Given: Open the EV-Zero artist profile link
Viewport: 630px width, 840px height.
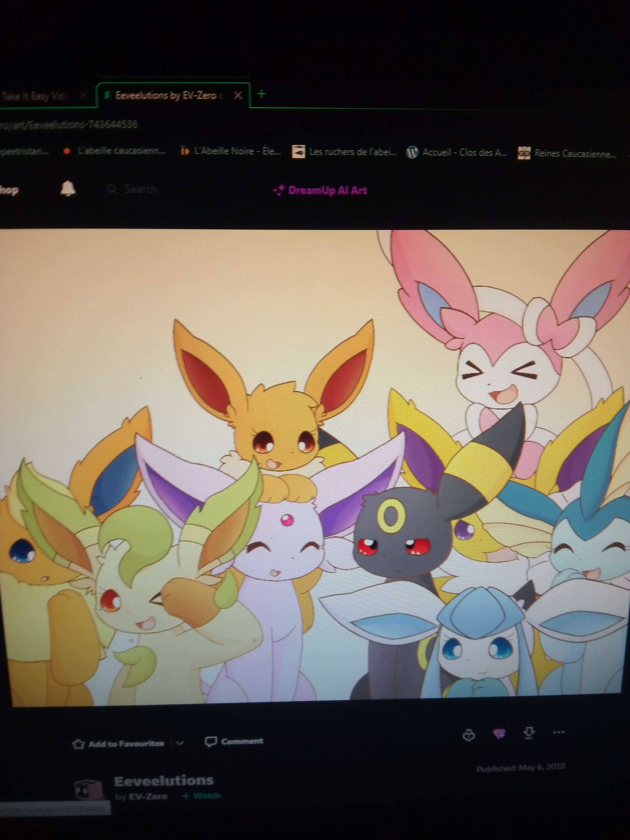Looking at the screenshot, I should pyautogui.click(x=148, y=797).
